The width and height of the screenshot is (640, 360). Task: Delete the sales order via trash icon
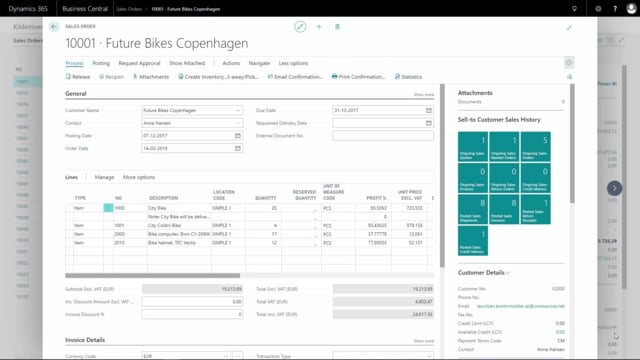pyautogui.click(x=337, y=27)
